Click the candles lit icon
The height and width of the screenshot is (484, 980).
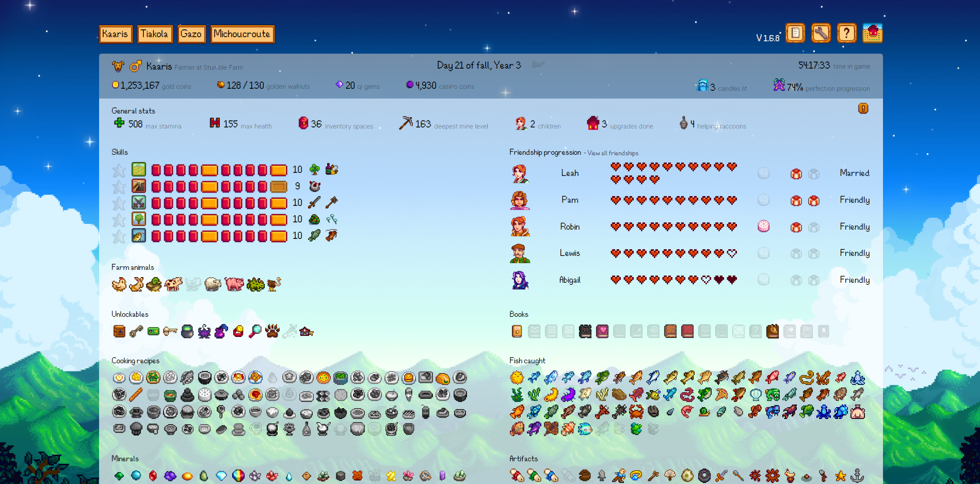coord(702,86)
